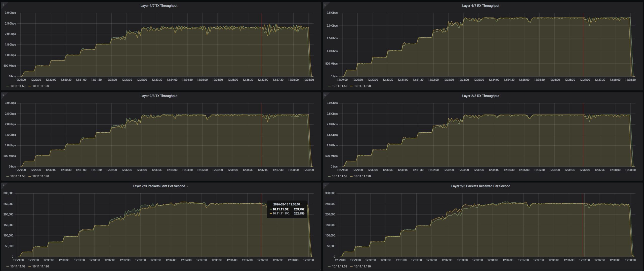Click info icon on Layer 2/3 TX Throughput panel
The height and width of the screenshot is (271, 644).
pos(3,95)
